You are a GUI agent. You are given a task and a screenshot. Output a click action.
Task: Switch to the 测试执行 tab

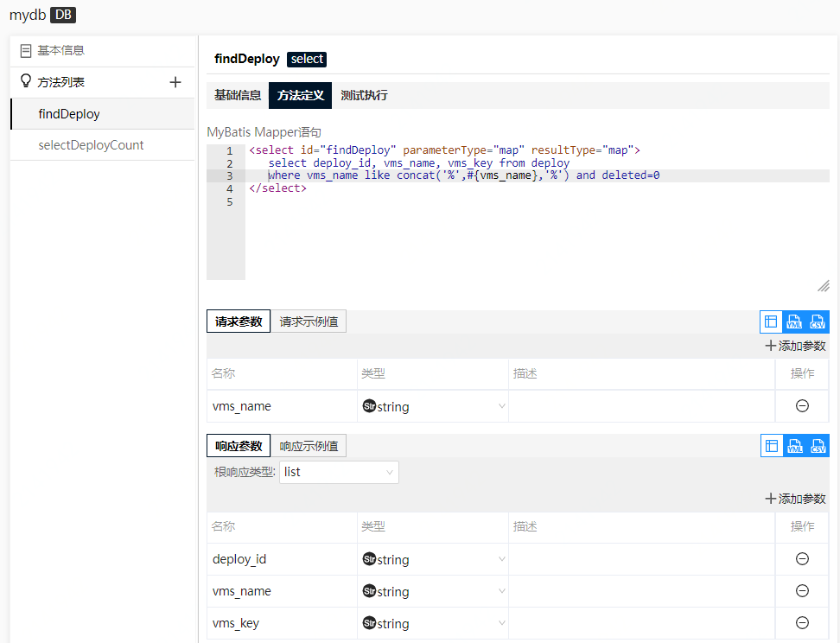point(364,95)
